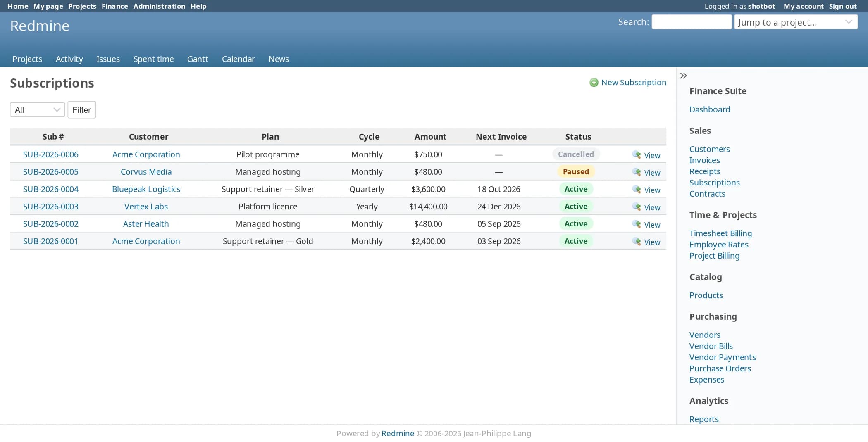Image resolution: width=868 pixels, height=442 pixels.
Task: Click the view icon for SUB-2026-0004
Action: (637, 190)
